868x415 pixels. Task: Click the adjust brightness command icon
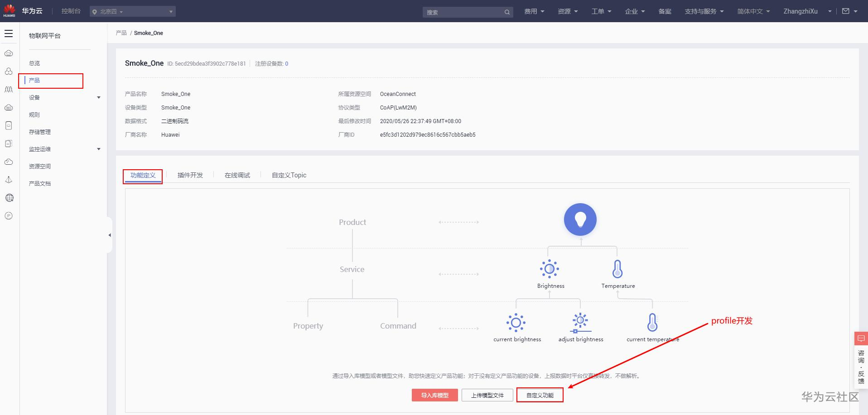coord(580,323)
